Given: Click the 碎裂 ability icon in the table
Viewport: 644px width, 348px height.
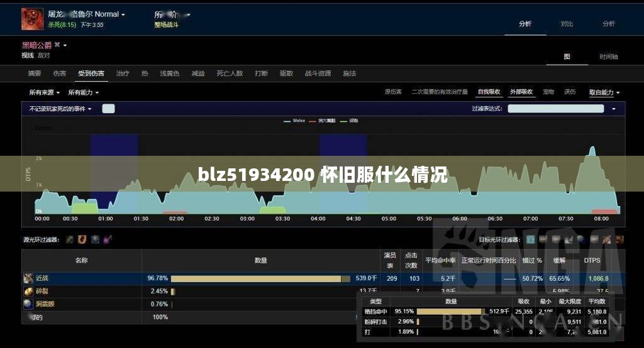Looking at the screenshot, I should point(28,291).
